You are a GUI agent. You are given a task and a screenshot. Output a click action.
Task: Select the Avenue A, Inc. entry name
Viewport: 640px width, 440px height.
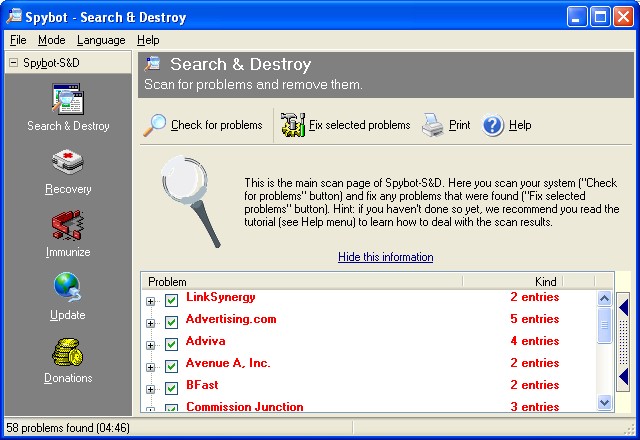click(x=228, y=363)
